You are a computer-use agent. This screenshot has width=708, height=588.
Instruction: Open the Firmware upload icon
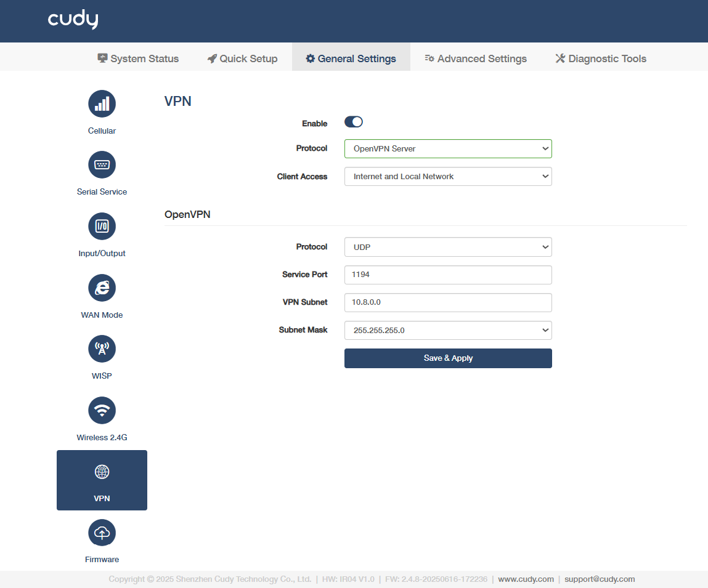pyautogui.click(x=102, y=533)
